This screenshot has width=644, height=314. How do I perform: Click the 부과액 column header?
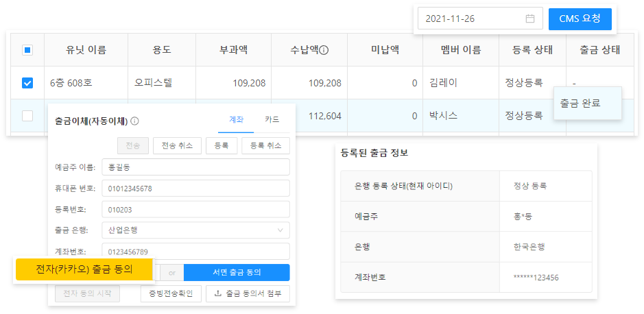point(233,50)
